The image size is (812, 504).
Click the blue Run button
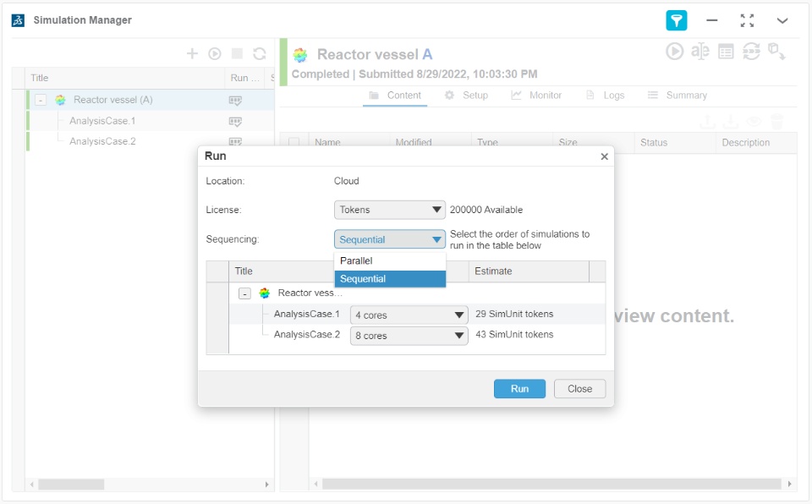[x=519, y=388]
